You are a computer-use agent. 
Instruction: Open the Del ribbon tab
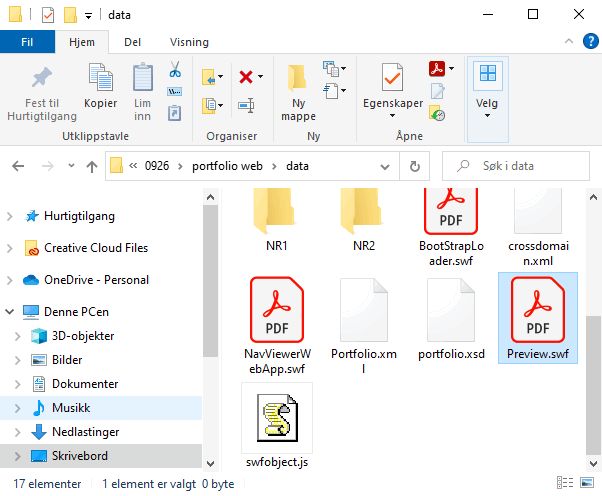[132, 42]
